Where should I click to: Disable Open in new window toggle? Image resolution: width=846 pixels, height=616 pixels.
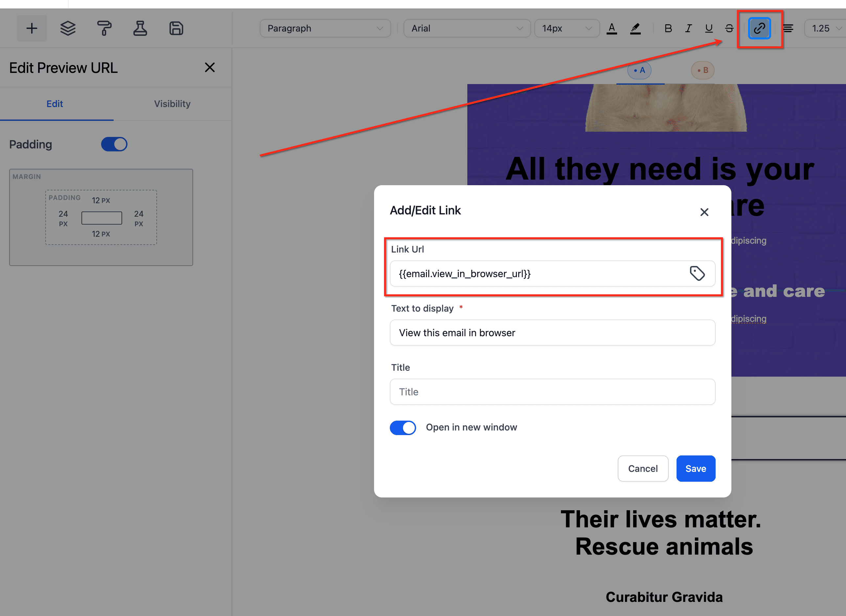coord(403,428)
